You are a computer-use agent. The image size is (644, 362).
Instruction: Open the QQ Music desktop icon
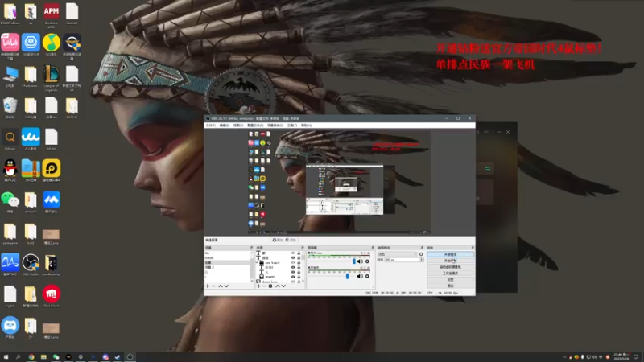pyautogui.click(x=52, y=45)
